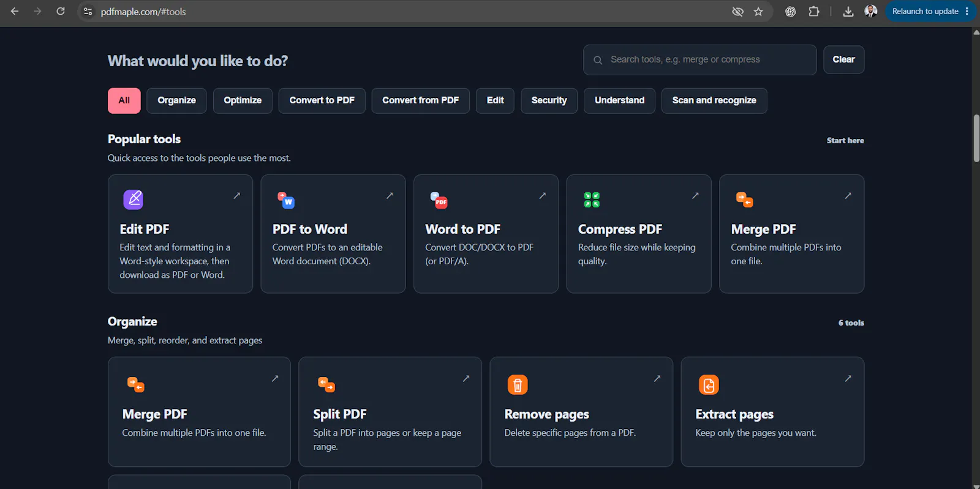This screenshot has width=980, height=489.
Task: Click "Keep only the pages you want." text
Action: (756, 433)
